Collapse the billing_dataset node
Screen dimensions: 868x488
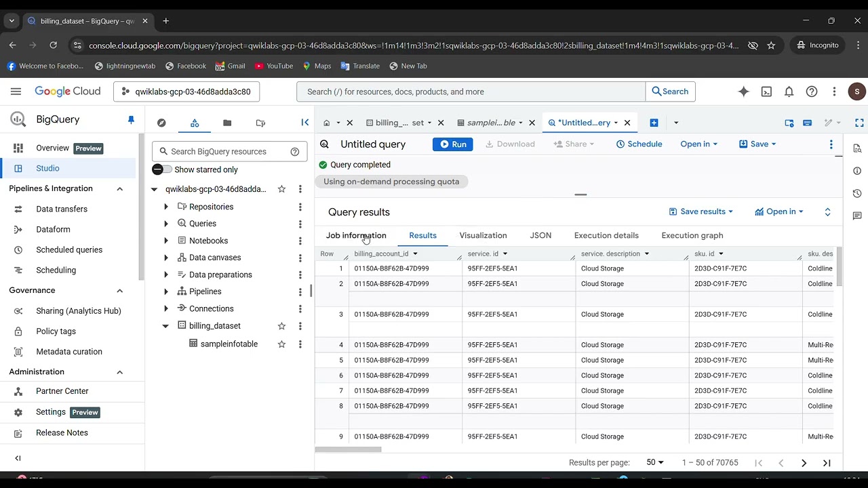pos(165,326)
